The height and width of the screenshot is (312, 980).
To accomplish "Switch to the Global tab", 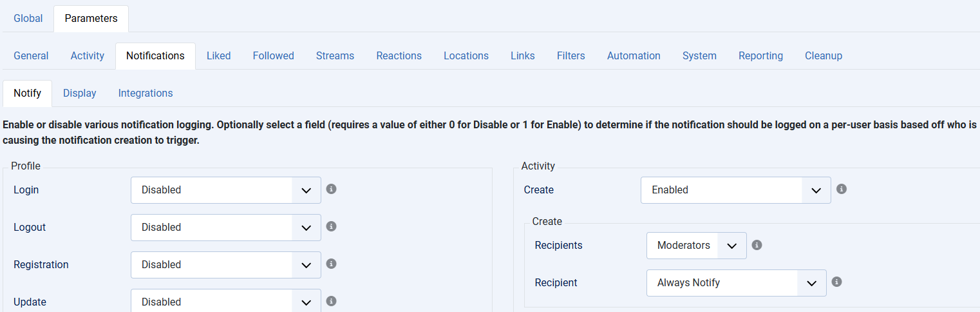I will pyautogui.click(x=28, y=18).
